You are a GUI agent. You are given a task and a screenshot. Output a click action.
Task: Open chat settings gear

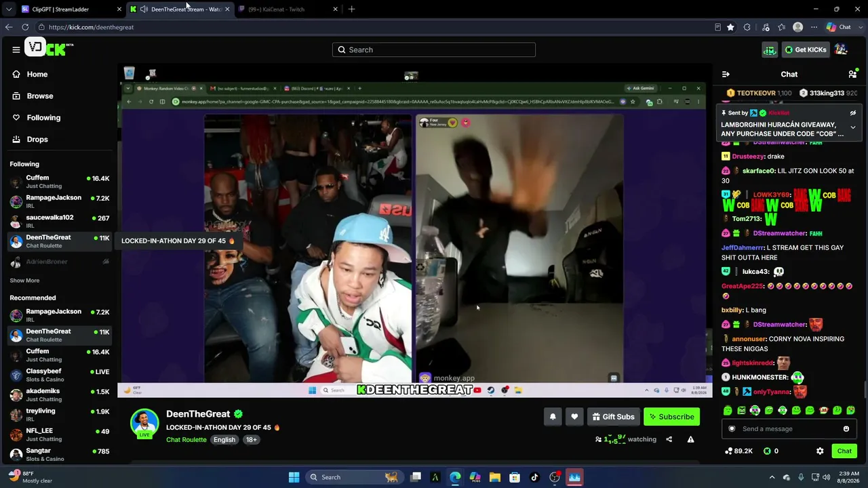pyautogui.click(x=820, y=451)
